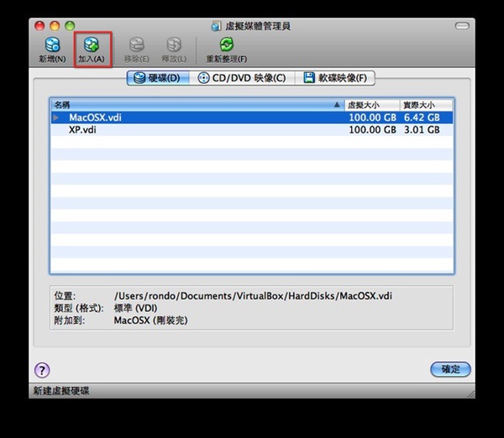Select the XP.vdi row
Viewport: 504px width, 438px height.
252,130
